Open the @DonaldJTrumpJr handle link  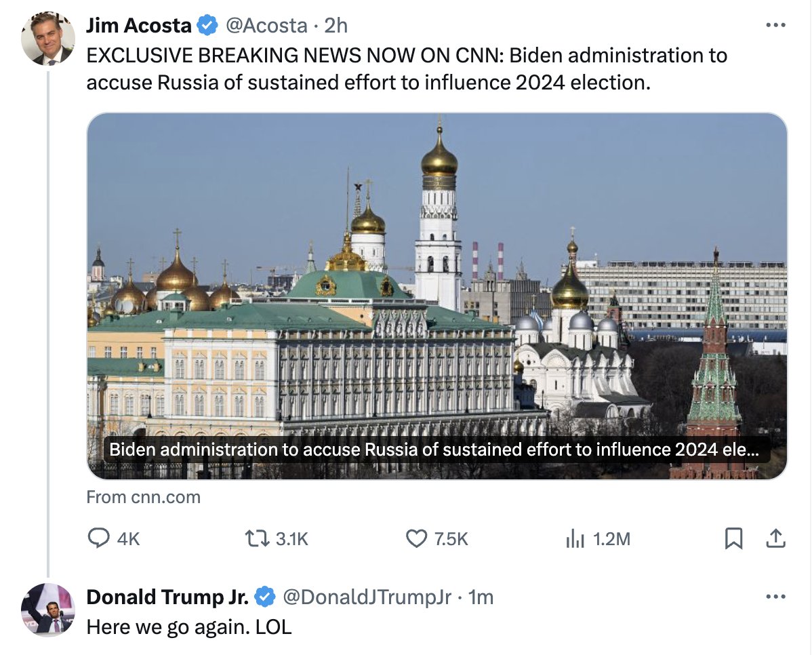366,597
